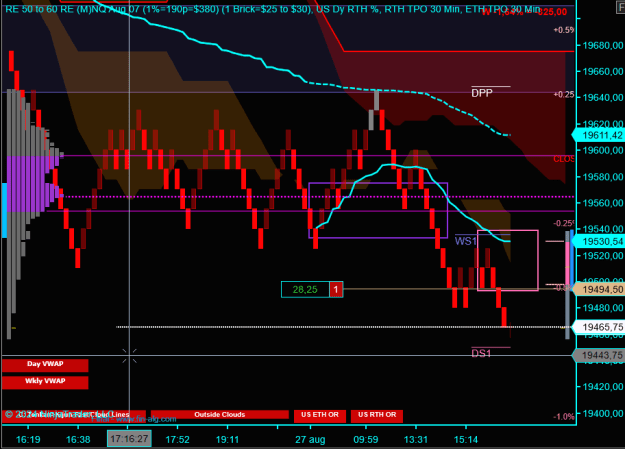Click the 19:11 time axis label
Image resolution: width=625 pixels, height=449 pixels.
click(x=227, y=439)
